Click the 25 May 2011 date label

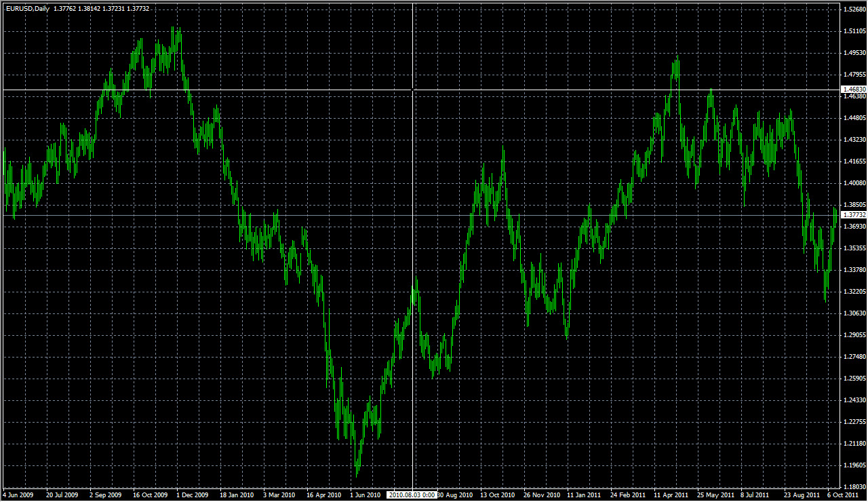(x=714, y=495)
